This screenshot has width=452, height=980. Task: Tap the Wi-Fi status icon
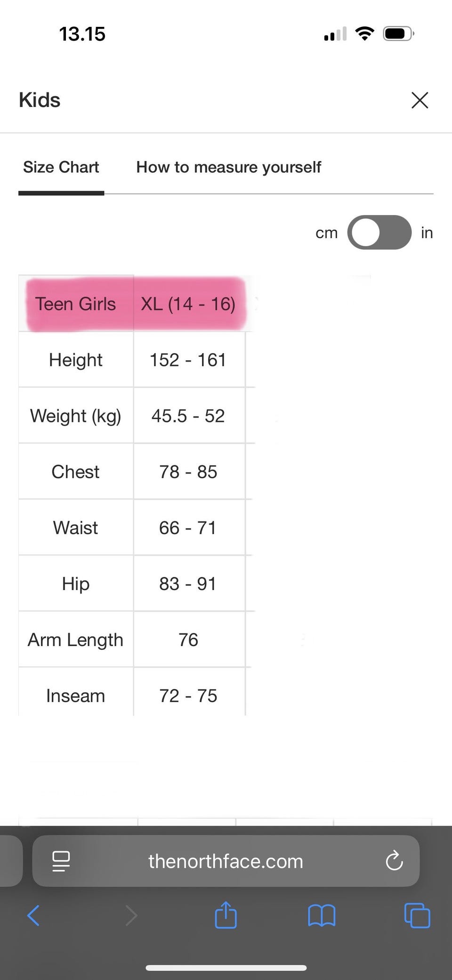point(364,33)
